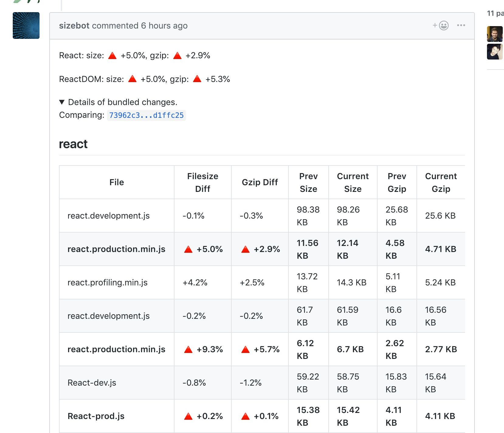The width and height of the screenshot is (504, 433).
Task: Select the 13.72 KB prev size cell
Action: coord(309,282)
